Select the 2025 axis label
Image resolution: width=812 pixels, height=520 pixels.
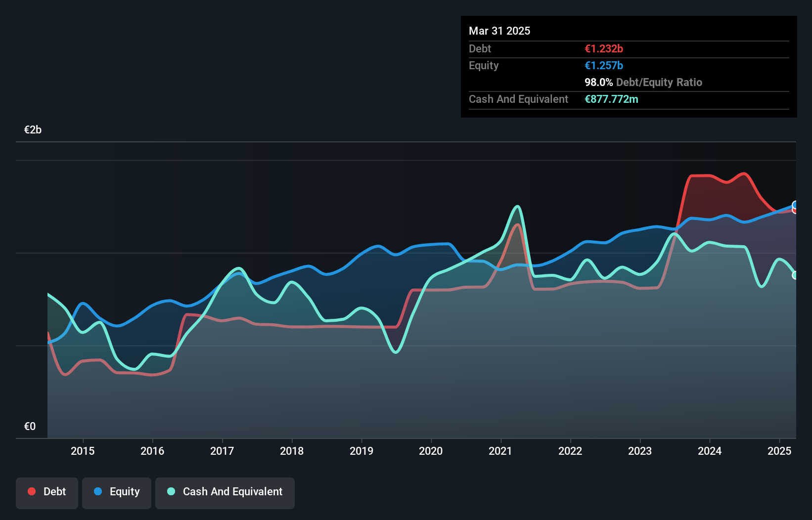tap(780, 451)
